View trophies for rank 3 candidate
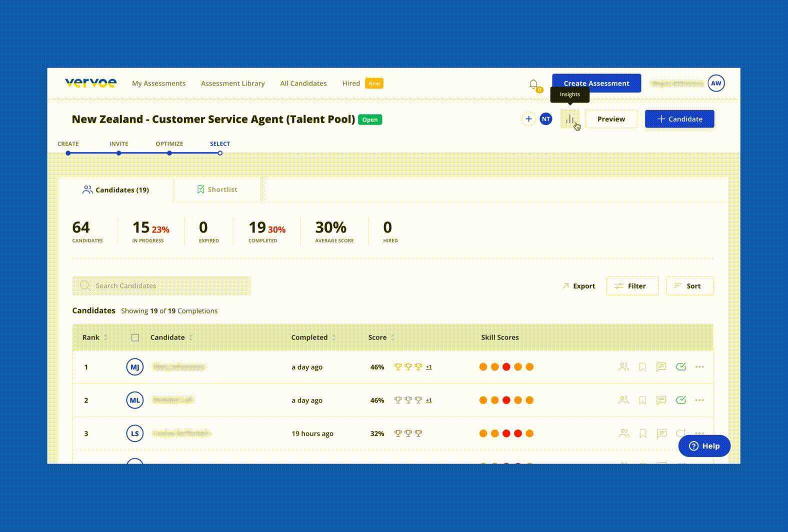Screen dimensions: 788x532 (x=408, y=433)
